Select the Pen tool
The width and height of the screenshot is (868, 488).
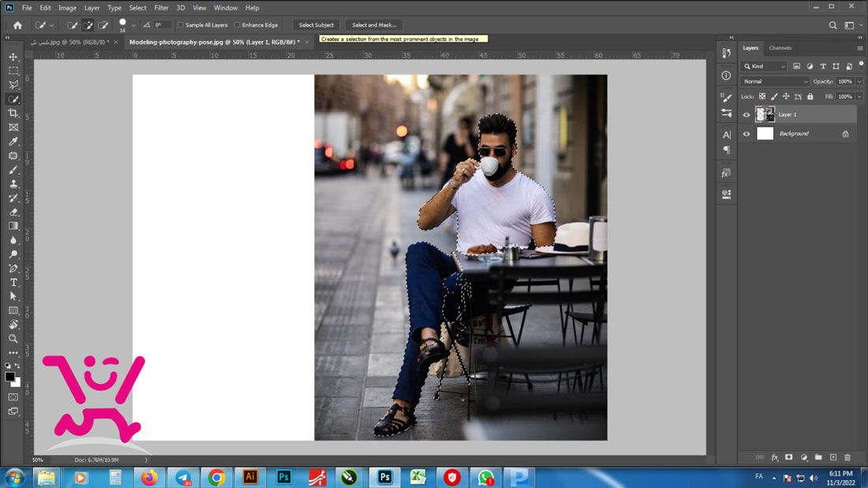(x=13, y=268)
